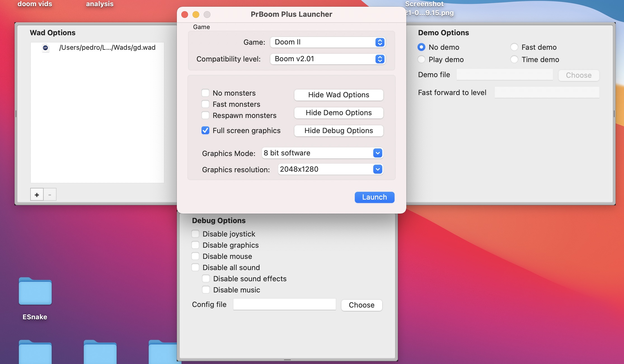This screenshot has height=364, width=624.
Task: Click the Demo file text field
Action: tap(505, 75)
